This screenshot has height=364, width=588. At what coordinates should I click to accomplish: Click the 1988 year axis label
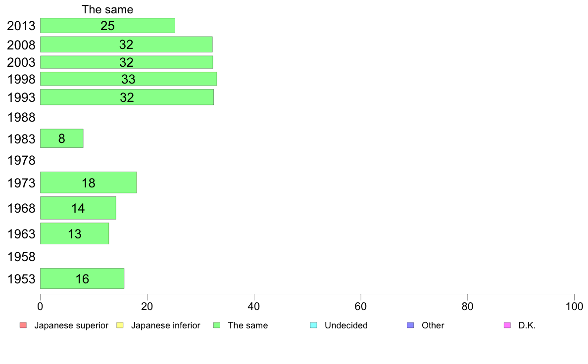(x=21, y=117)
